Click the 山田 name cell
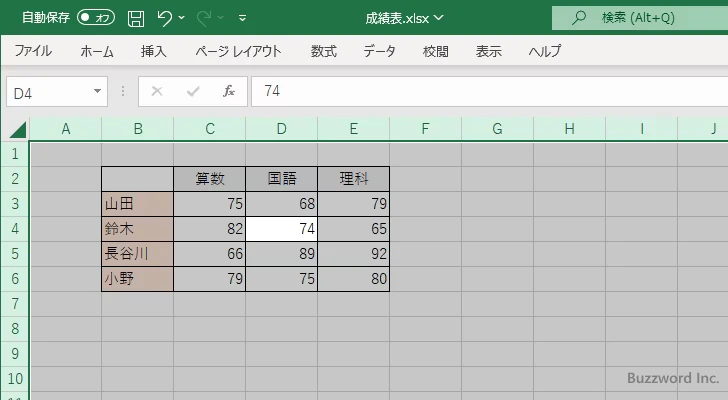 pyautogui.click(x=137, y=204)
